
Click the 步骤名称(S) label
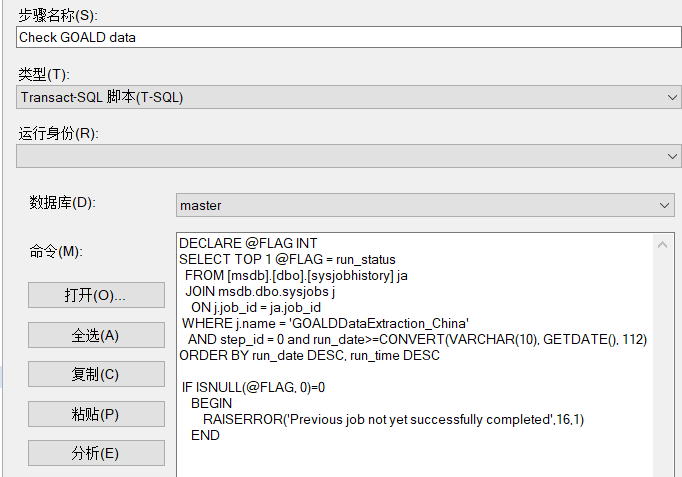click(x=65, y=15)
